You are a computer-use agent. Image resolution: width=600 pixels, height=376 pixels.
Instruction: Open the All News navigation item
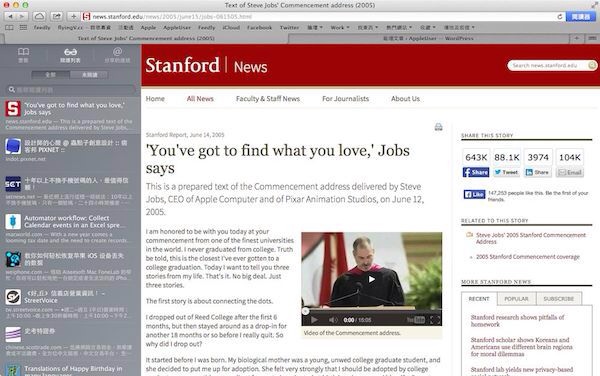200,99
